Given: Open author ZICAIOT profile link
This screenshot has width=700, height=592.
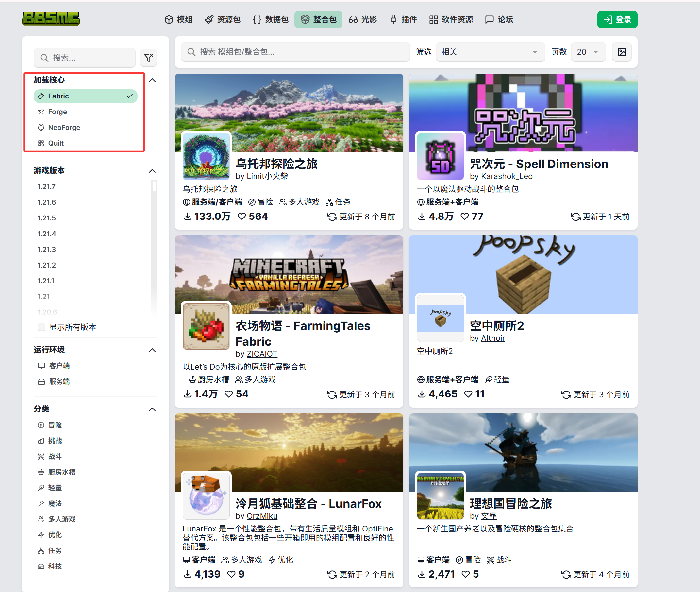Looking at the screenshot, I should click(x=262, y=354).
